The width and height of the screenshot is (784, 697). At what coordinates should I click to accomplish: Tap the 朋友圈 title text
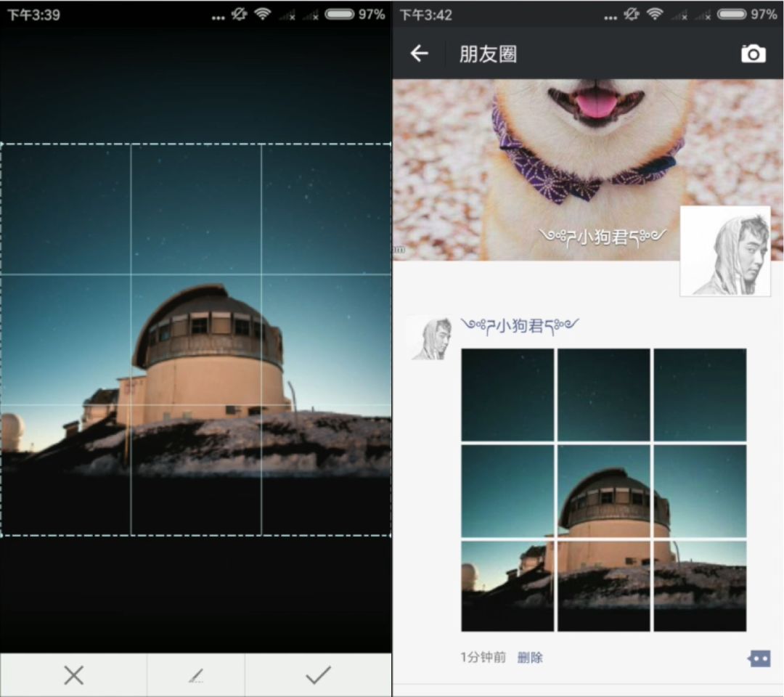488,54
